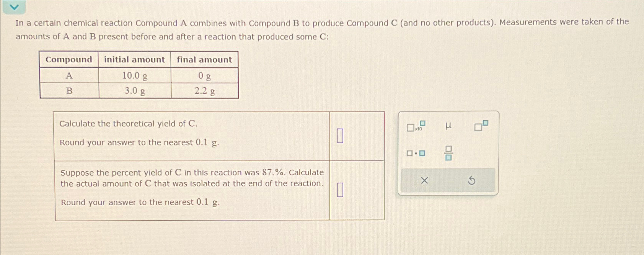Click the Compound column header

tap(68, 60)
